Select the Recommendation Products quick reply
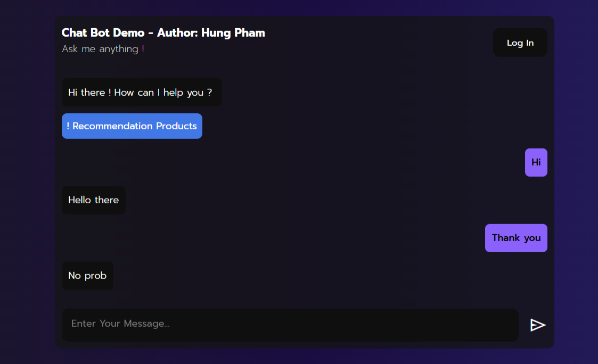 click(x=132, y=126)
